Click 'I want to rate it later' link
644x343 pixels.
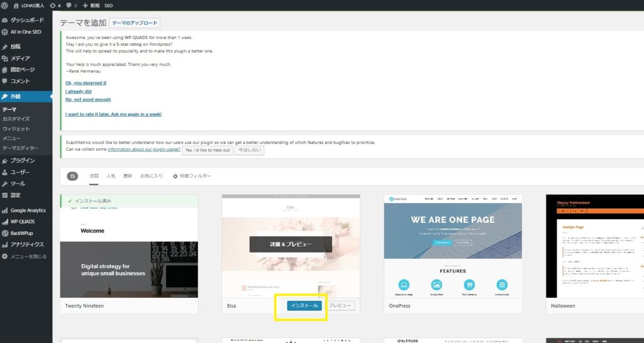113,114
